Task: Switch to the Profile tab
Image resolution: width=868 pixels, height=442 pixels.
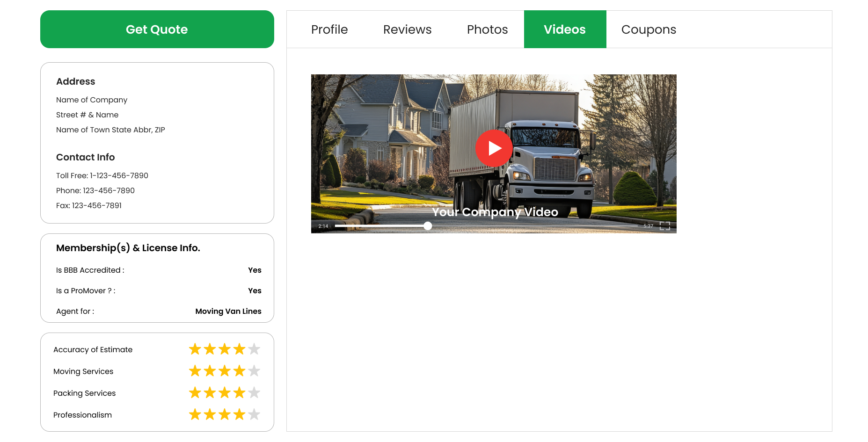Action: point(329,29)
